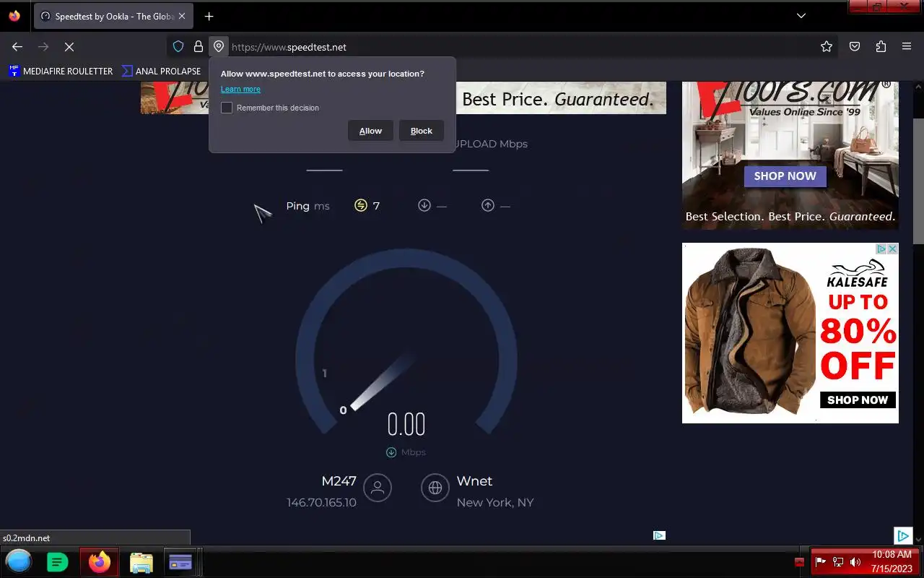Allow speedtest.net to access location

(x=370, y=131)
